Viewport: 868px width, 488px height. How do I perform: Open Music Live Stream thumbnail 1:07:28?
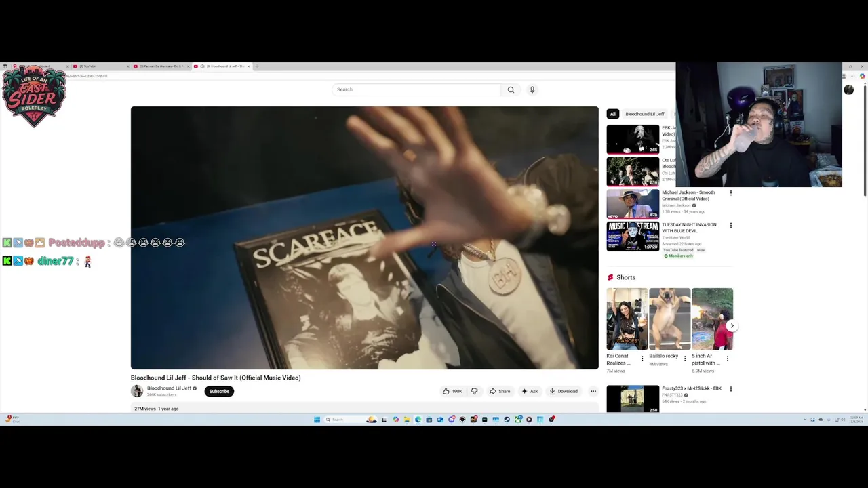click(633, 236)
